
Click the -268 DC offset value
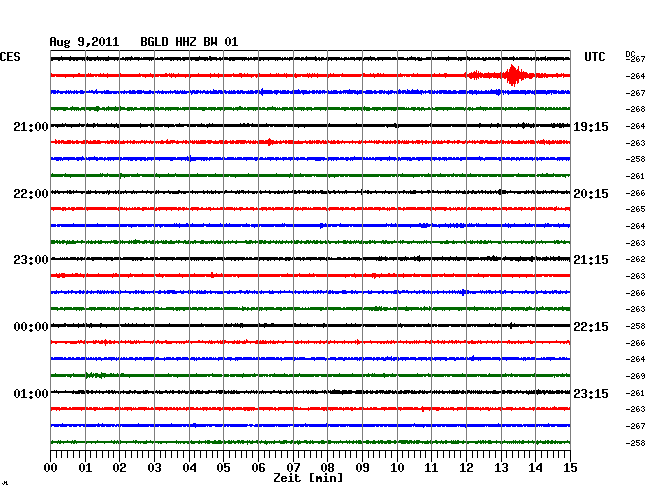(636, 109)
